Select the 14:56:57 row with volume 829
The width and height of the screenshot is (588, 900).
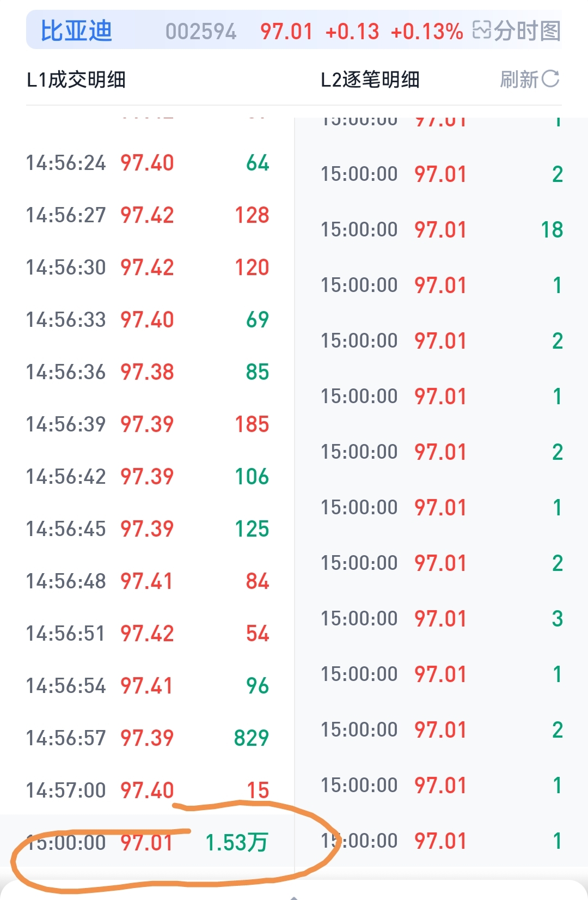(x=147, y=738)
